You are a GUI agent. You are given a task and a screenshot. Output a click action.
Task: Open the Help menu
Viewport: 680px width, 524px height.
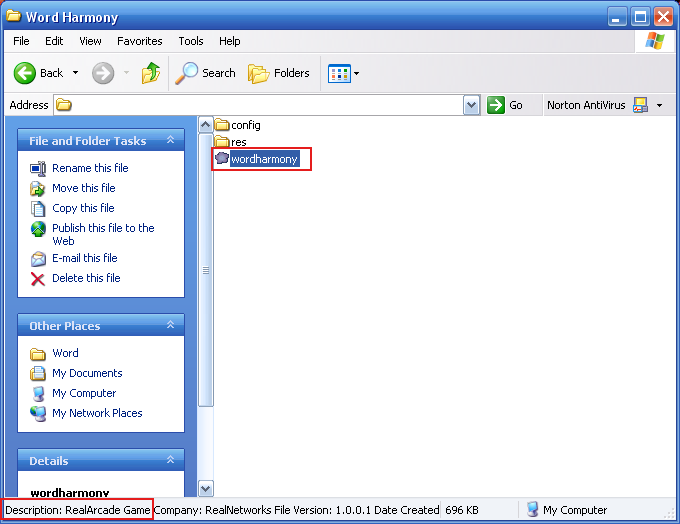(229, 41)
